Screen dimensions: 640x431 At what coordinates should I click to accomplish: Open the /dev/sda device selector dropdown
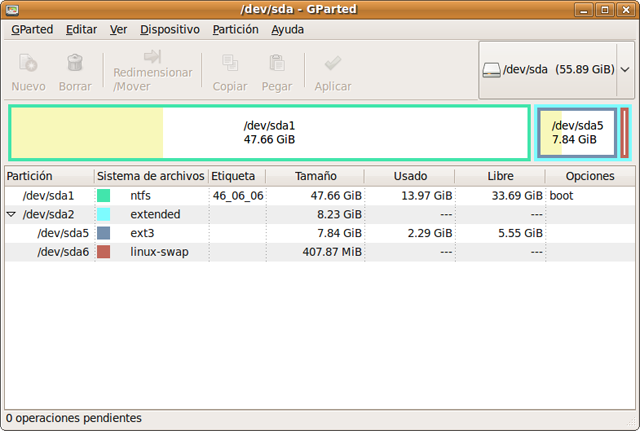point(625,70)
